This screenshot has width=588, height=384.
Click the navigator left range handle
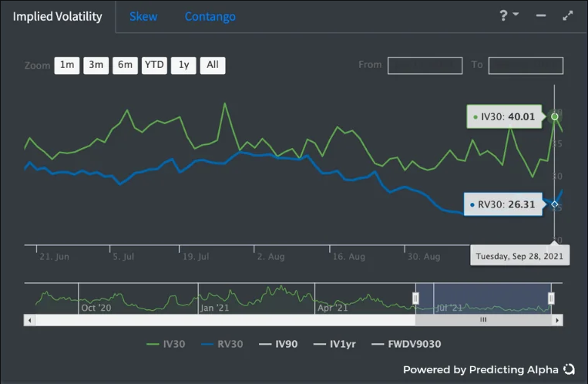[415, 298]
